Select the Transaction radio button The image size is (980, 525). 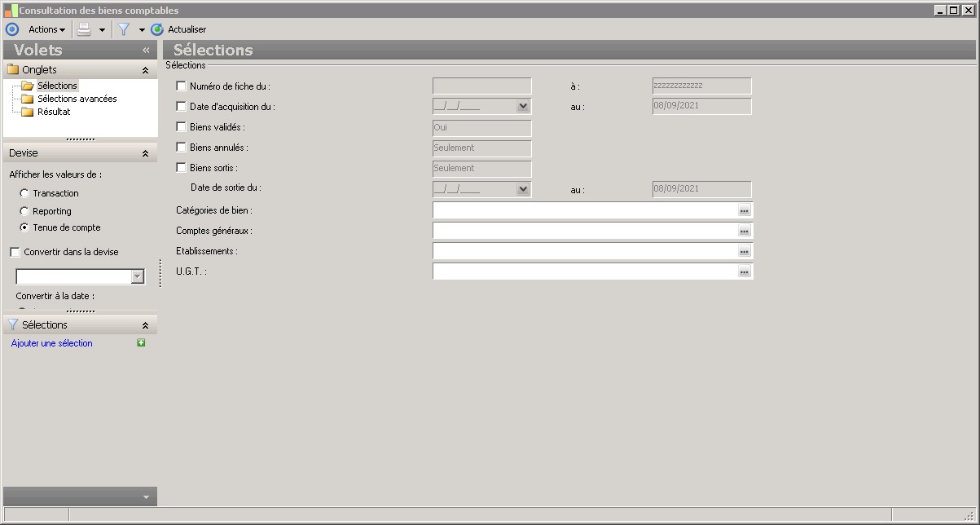click(24, 193)
